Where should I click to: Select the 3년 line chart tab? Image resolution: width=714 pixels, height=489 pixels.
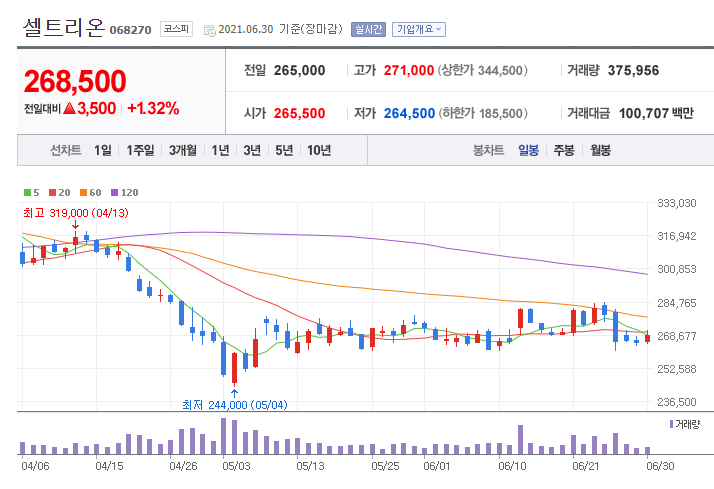[x=252, y=150]
